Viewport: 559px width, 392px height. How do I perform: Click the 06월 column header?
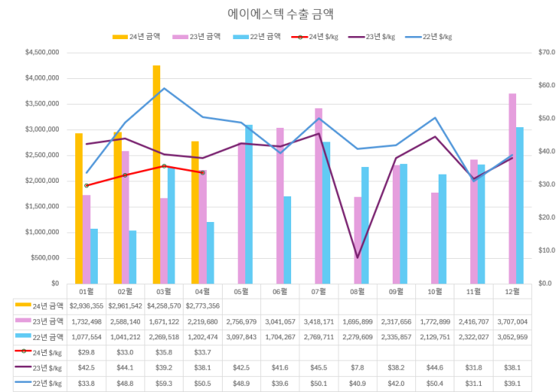pos(280,292)
